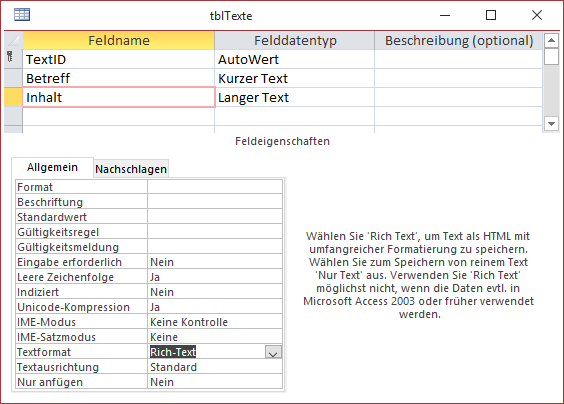Click the Kurzer Text data type cell

(x=295, y=78)
